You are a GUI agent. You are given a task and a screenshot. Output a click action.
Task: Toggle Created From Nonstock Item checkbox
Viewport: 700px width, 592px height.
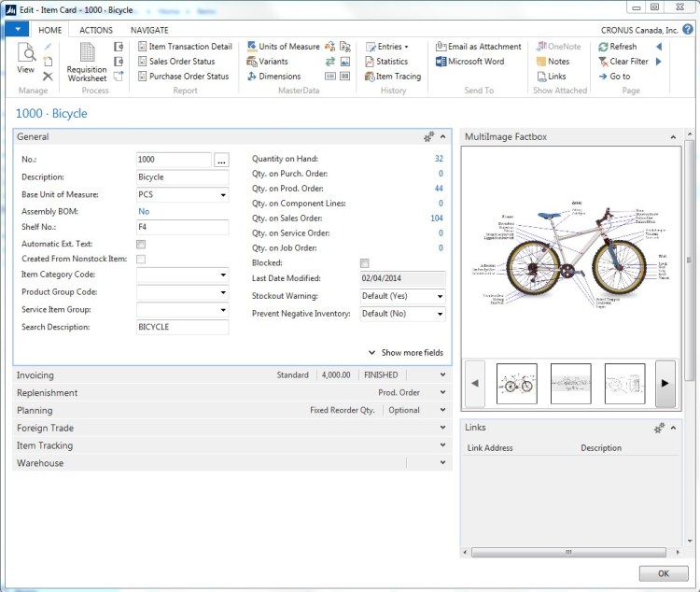(141, 260)
